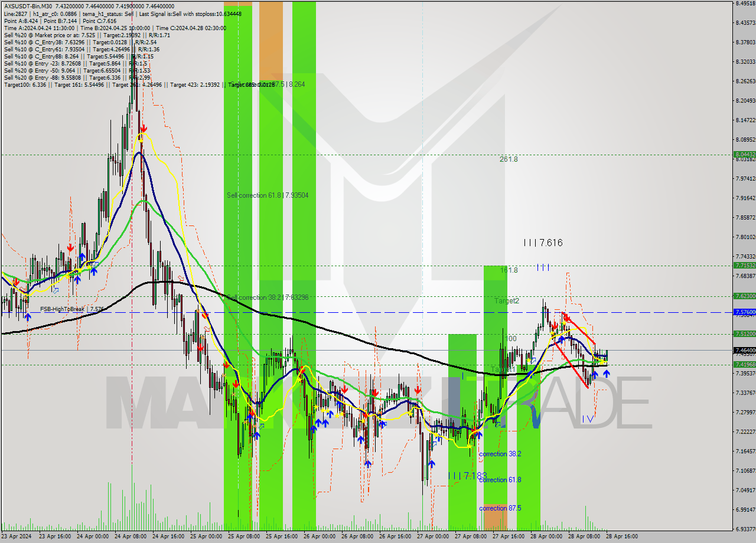Click the green 7.51200 price level tag

tap(744, 333)
